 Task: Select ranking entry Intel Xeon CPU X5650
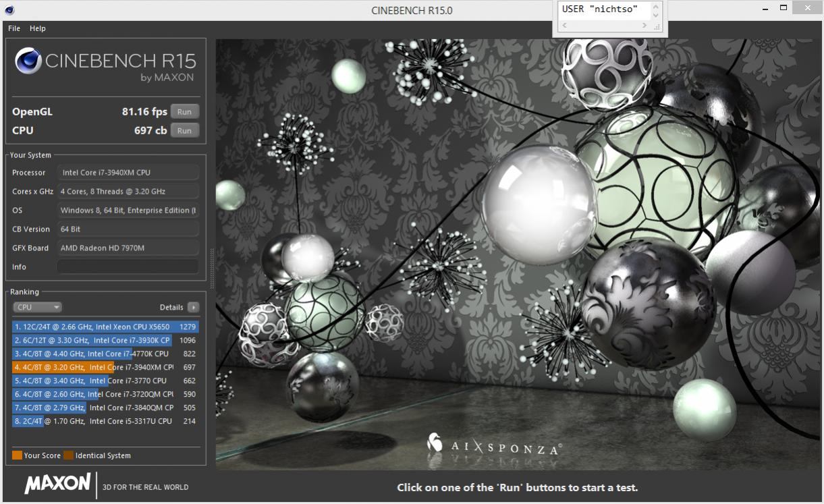pyautogui.click(x=106, y=327)
